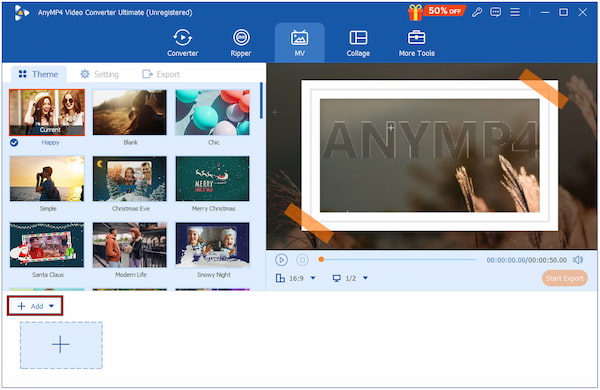This screenshot has width=600, height=390.
Task: Open the feedback chat icon
Action: coord(496,12)
